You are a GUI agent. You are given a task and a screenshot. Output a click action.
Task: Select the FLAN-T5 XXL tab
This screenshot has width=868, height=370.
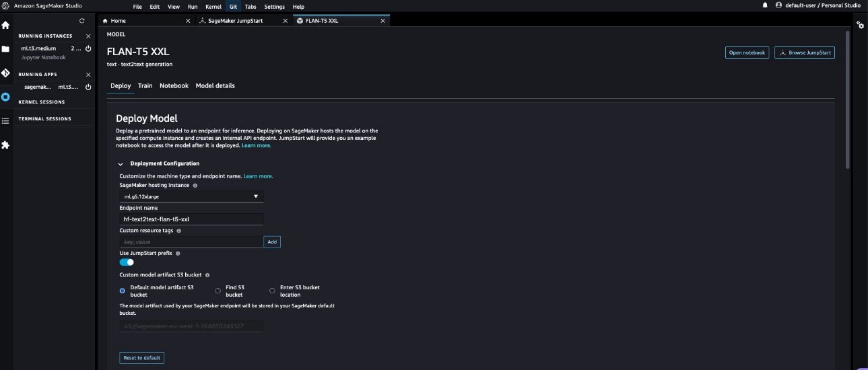pyautogui.click(x=341, y=21)
